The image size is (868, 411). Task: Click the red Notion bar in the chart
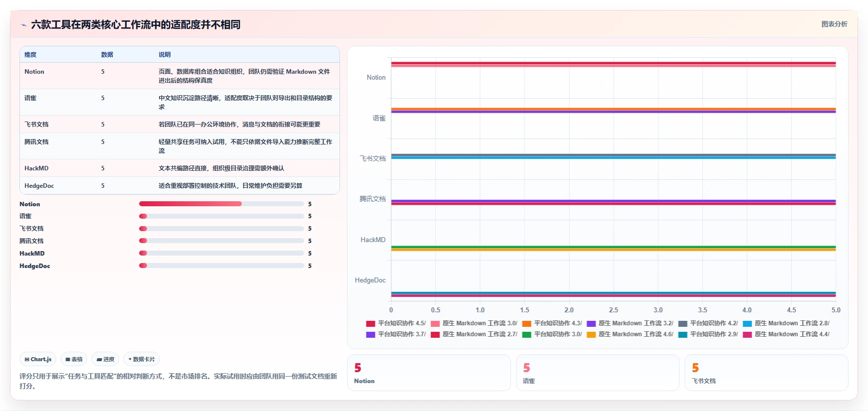coord(613,63)
